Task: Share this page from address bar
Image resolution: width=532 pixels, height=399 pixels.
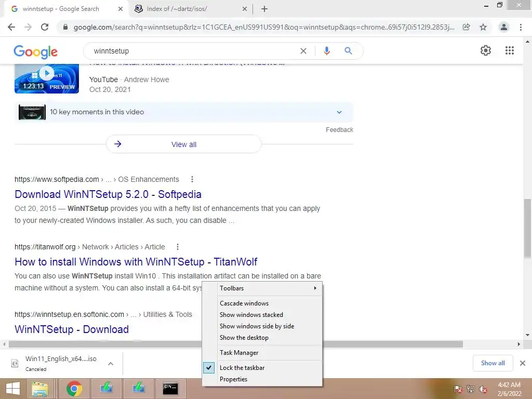Action: pyautogui.click(x=467, y=27)
